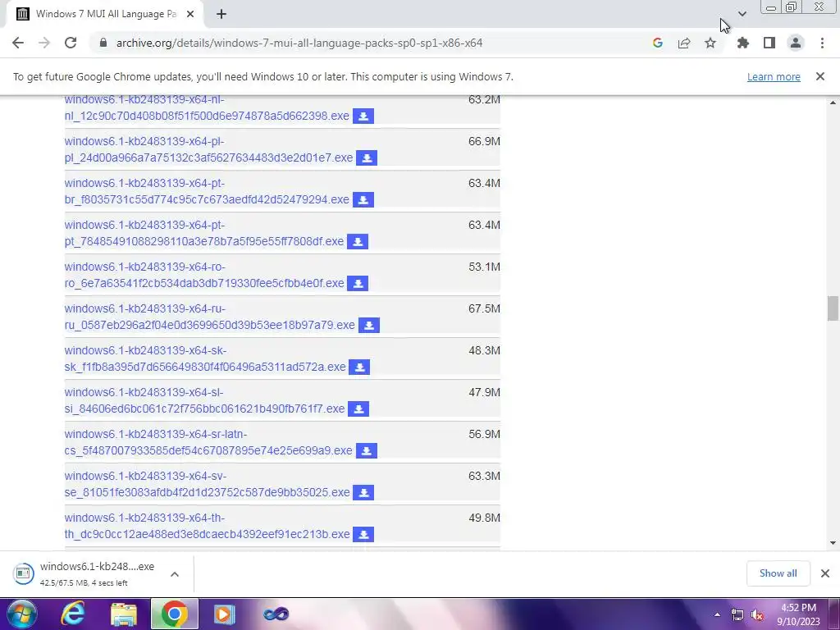Open a new tab with plus button
Screen dimensions: 840x630
coord(221,15)
